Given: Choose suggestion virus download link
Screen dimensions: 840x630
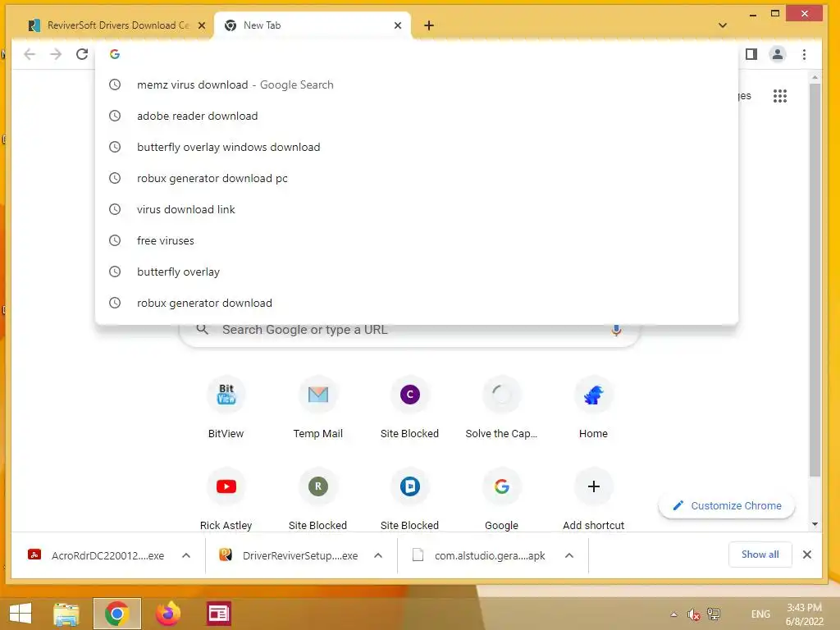Looking at the screenshot, I should pyautogui.click(x=416, y=209).
